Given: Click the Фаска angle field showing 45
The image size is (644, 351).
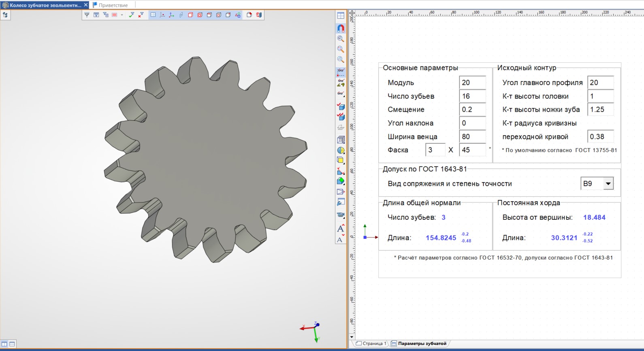Looking at the screenshot, I should (x=472, y=150).
